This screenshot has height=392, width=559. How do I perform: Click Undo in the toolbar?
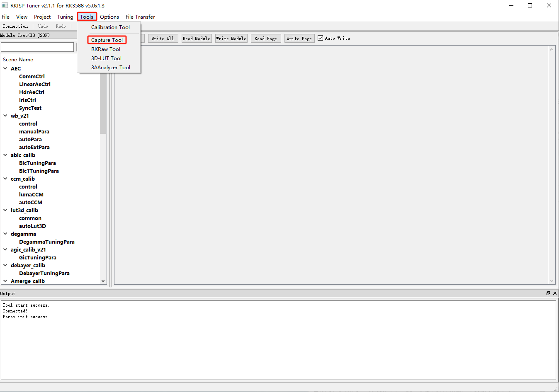click(x=43, y=26)
